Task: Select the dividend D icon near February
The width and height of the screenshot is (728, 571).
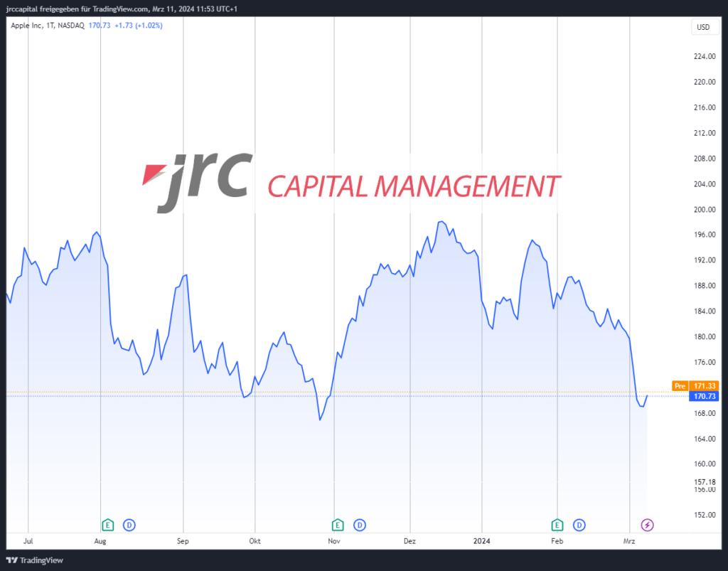Action: tap(579, 525)
